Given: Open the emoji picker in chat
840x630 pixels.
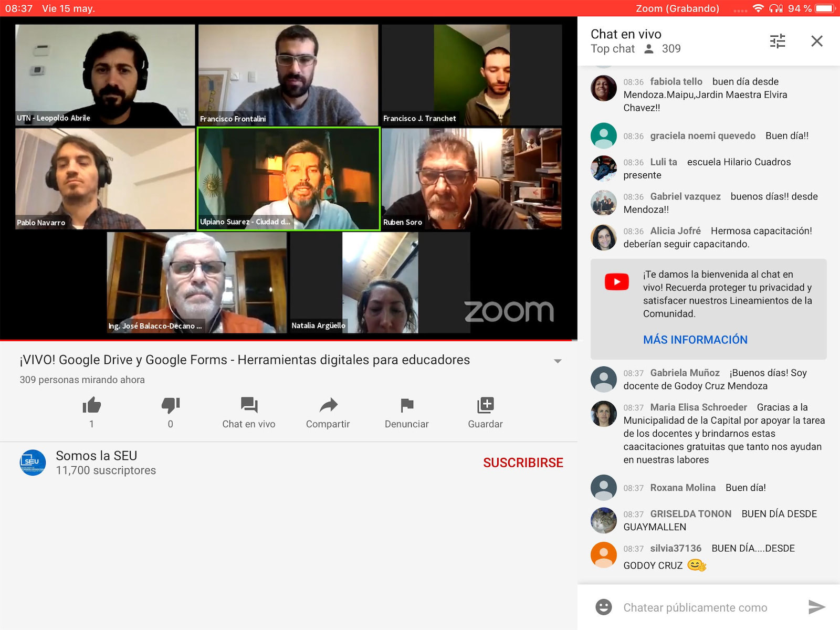Looking at the screenshot, I should [604, 607].
